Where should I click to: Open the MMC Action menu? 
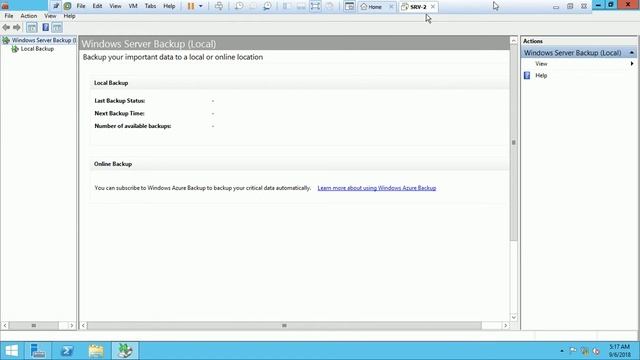[x=29, y=16]
